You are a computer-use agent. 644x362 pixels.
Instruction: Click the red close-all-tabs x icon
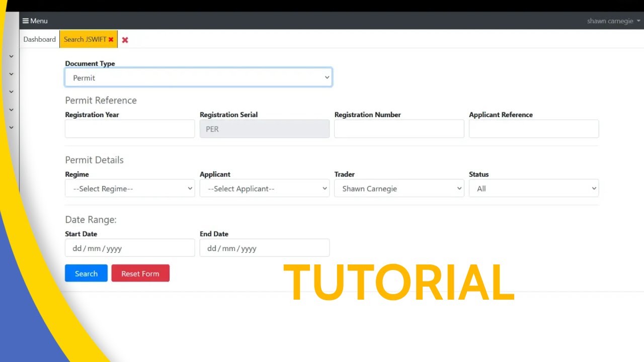tap(125, 40)
